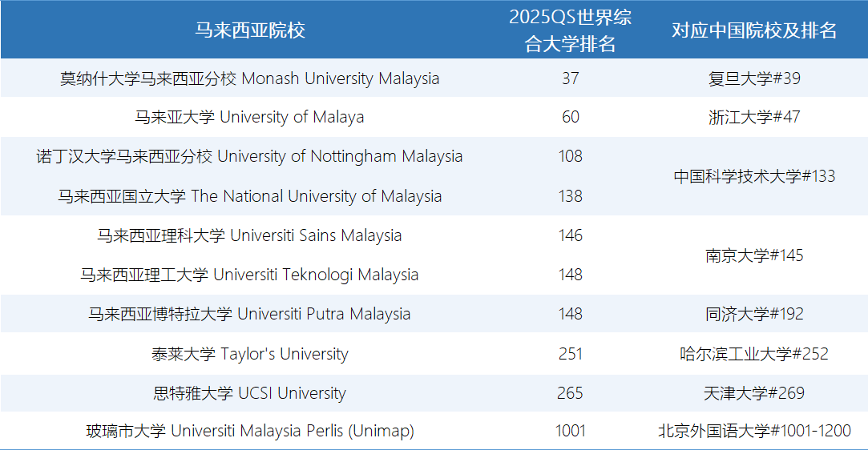Image resolution: width=868 pixels, height=450 pixels.
Task: Click the 浙江大学#47 cell
Action: pos(753,117)
